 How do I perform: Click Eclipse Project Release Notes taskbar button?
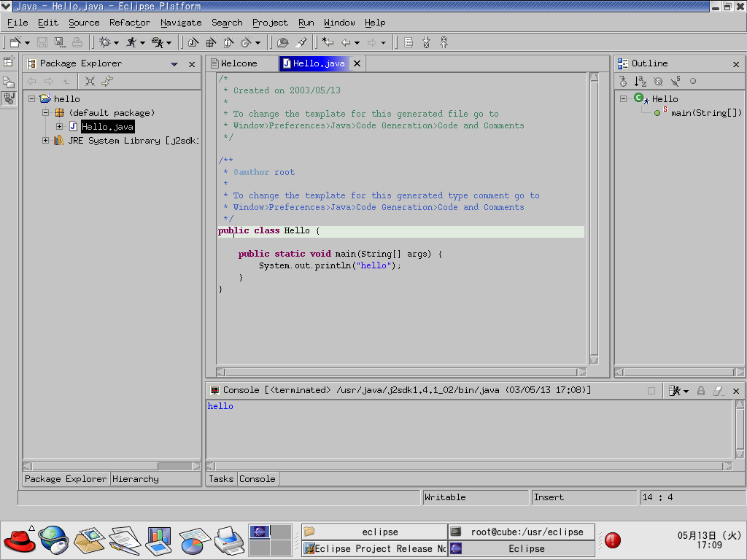point(374,548)
